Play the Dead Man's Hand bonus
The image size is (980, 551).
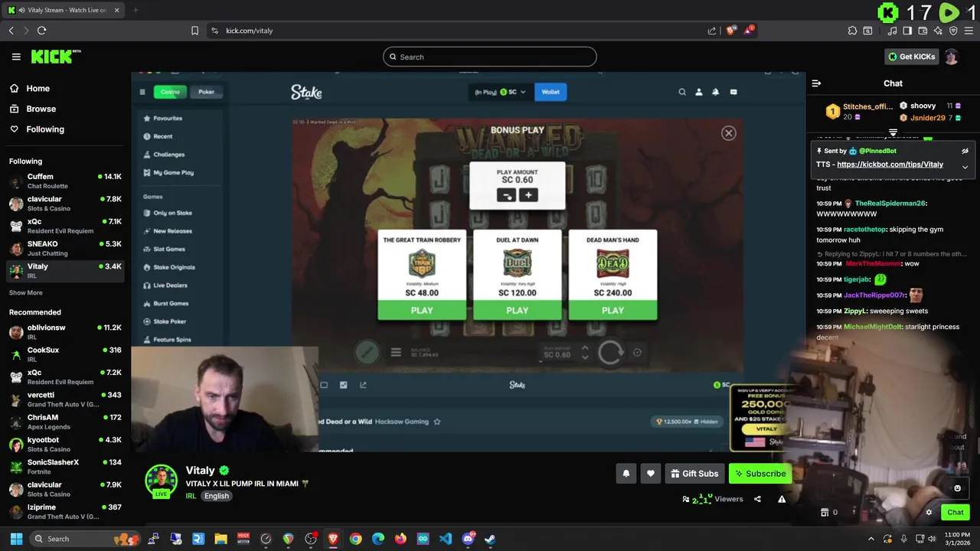click(x=612, y=311)
